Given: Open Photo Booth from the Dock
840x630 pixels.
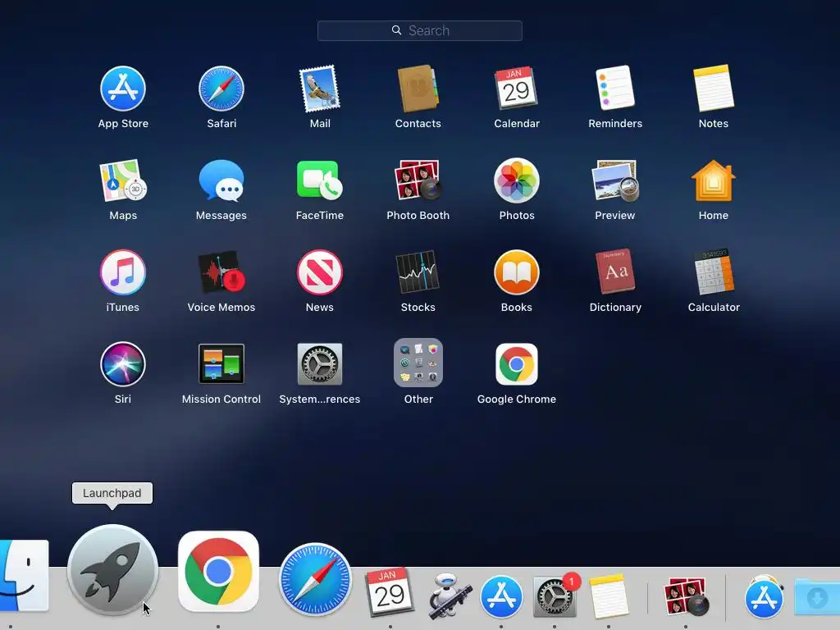Looking at the screenshot, I should click(x=687, y=596).
